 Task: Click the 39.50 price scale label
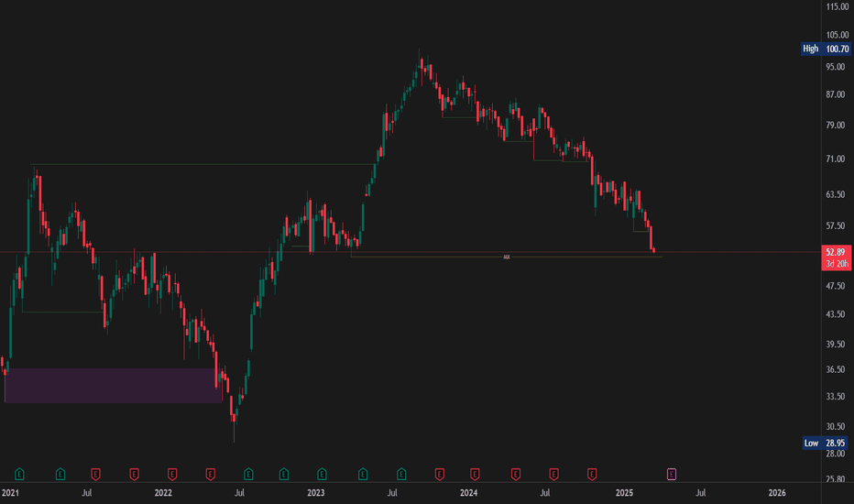[x=836, y=345]
